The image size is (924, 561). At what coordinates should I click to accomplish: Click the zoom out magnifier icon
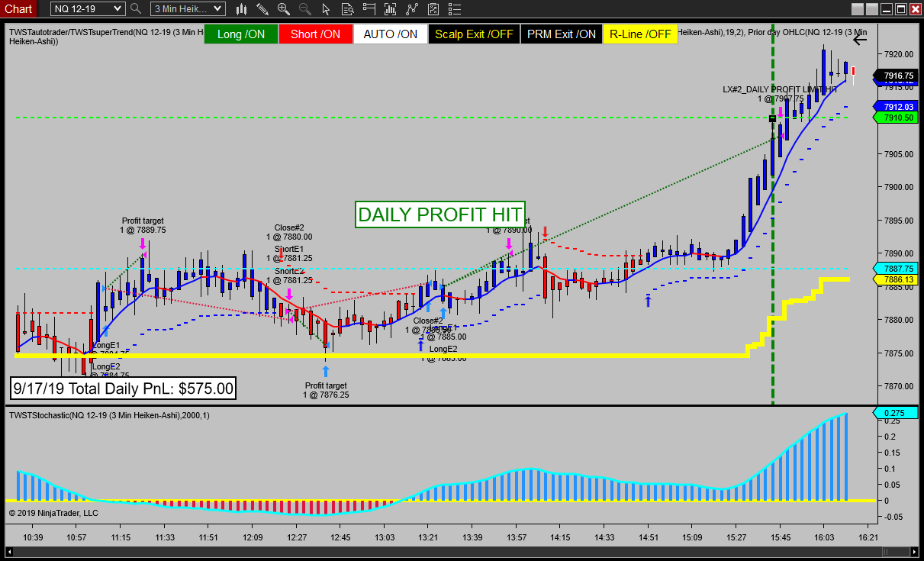point(303,9)
